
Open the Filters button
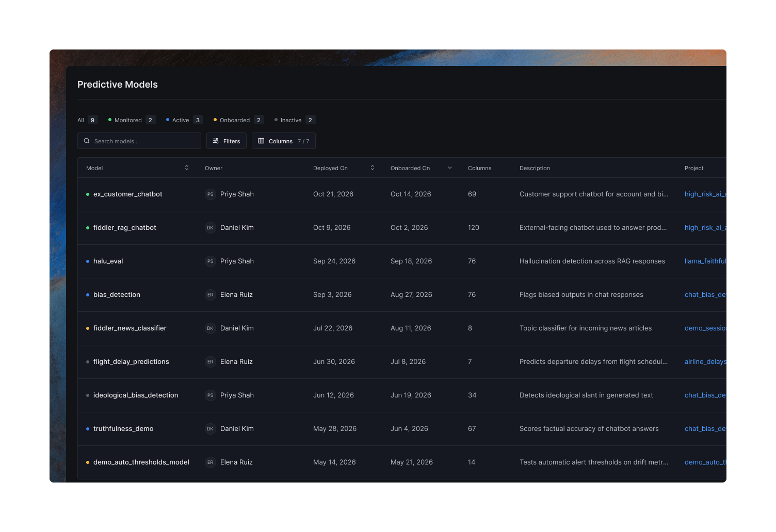(227, 141)
